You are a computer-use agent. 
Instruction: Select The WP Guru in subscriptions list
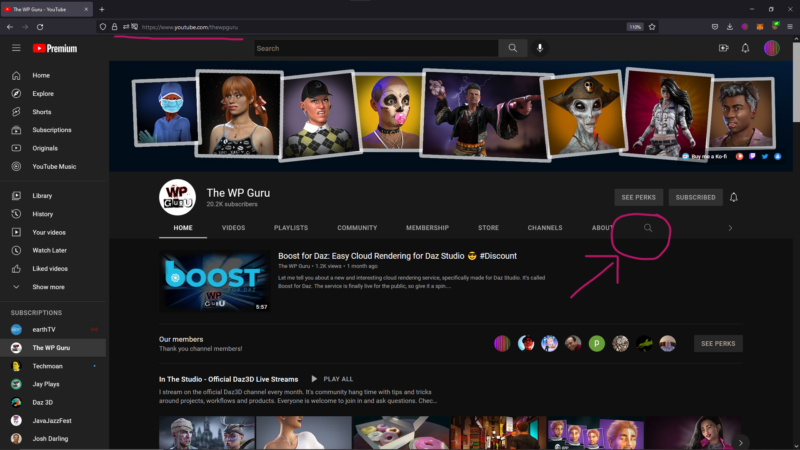coord(53,348)
